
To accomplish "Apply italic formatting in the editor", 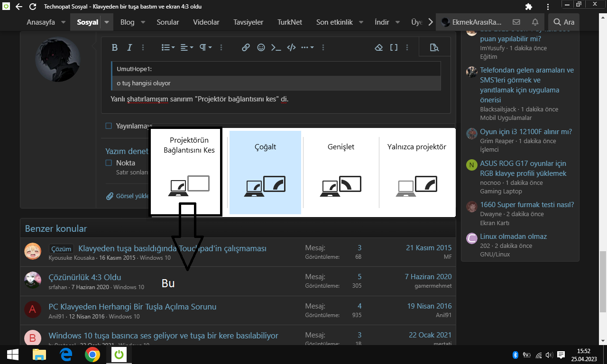I will pyautogui.click(x=129, y=47).
